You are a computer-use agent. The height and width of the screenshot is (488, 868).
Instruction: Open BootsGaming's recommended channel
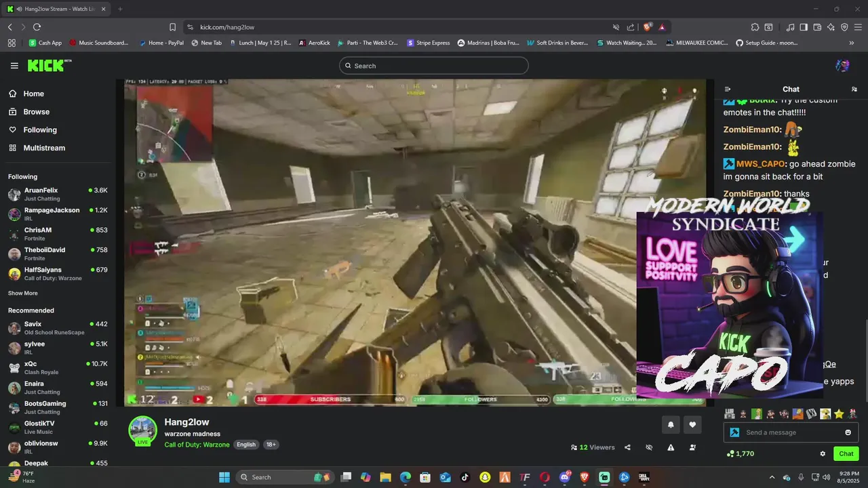(58, 407)
